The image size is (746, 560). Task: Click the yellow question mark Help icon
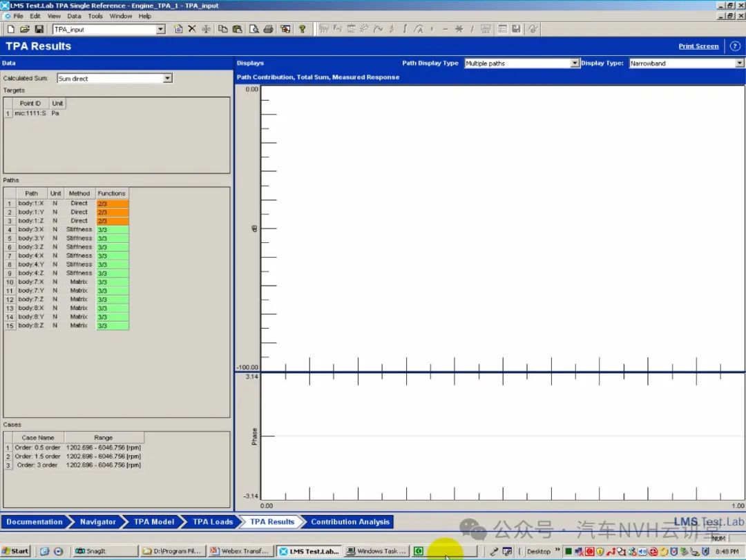(302, 29)
